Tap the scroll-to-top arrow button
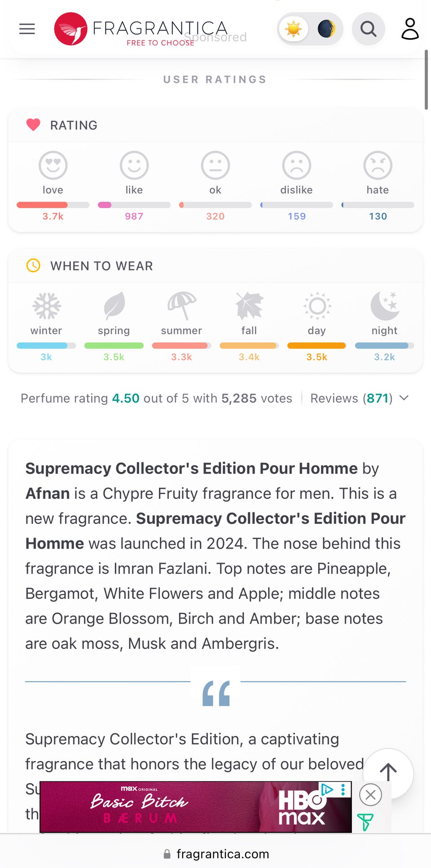 [388, 773]
